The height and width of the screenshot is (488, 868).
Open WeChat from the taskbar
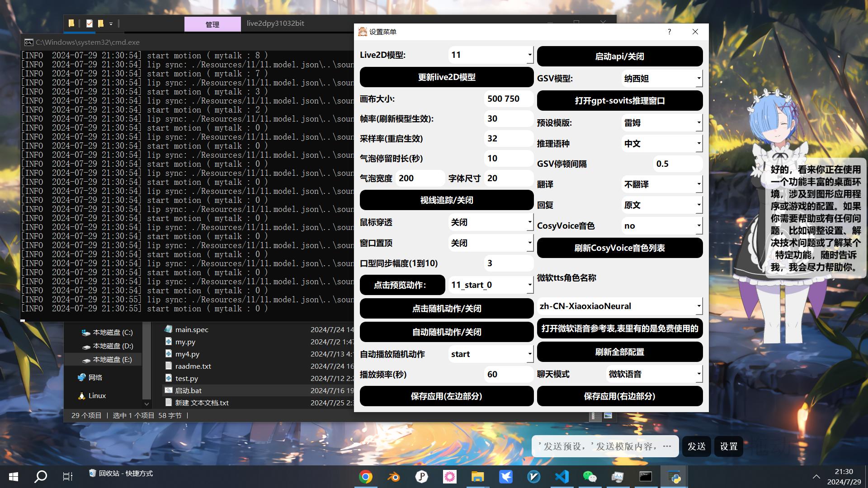point(590,477)
